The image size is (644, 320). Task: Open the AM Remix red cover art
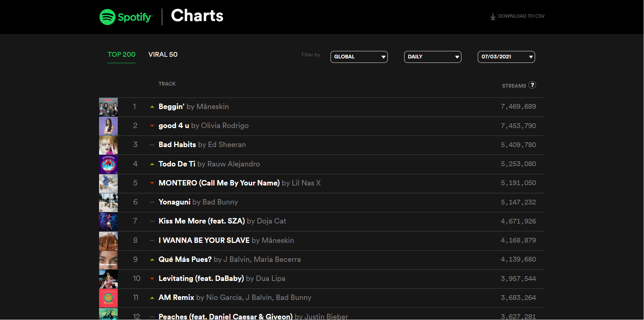[x=108, y=298]
